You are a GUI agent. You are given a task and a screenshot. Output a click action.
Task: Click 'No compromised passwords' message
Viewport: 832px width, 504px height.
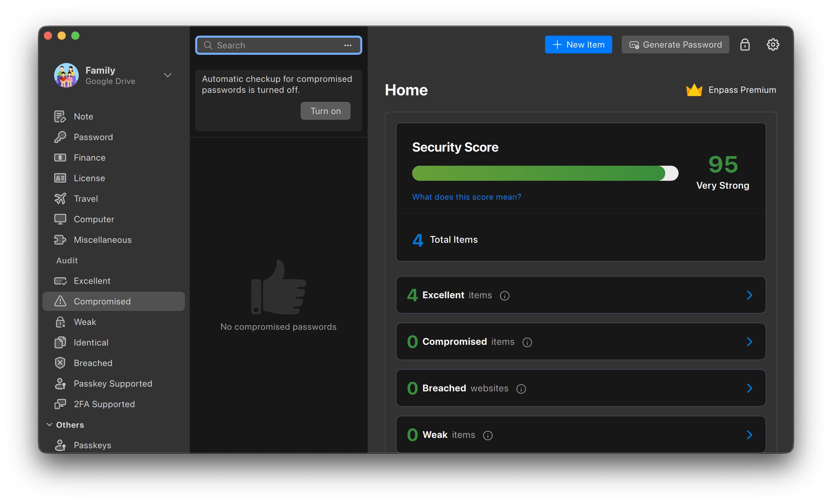pyautogui.click(x=278, y=327)
